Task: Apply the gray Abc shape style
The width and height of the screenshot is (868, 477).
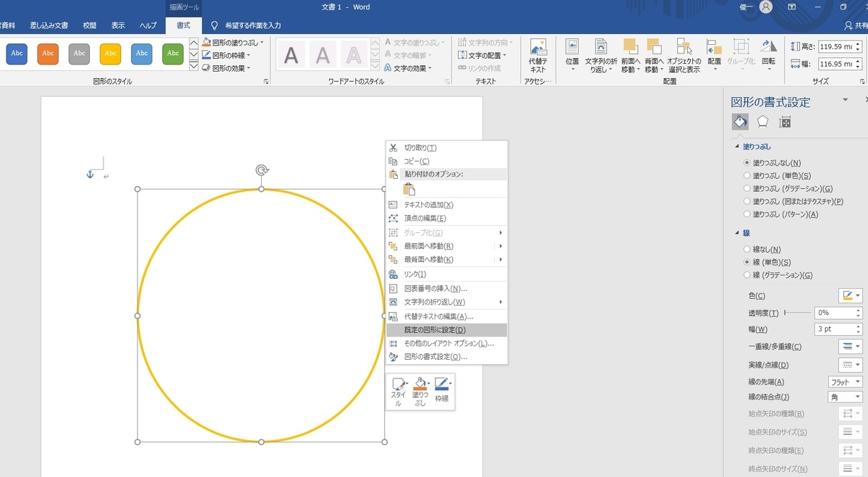Action: point(79,53)
